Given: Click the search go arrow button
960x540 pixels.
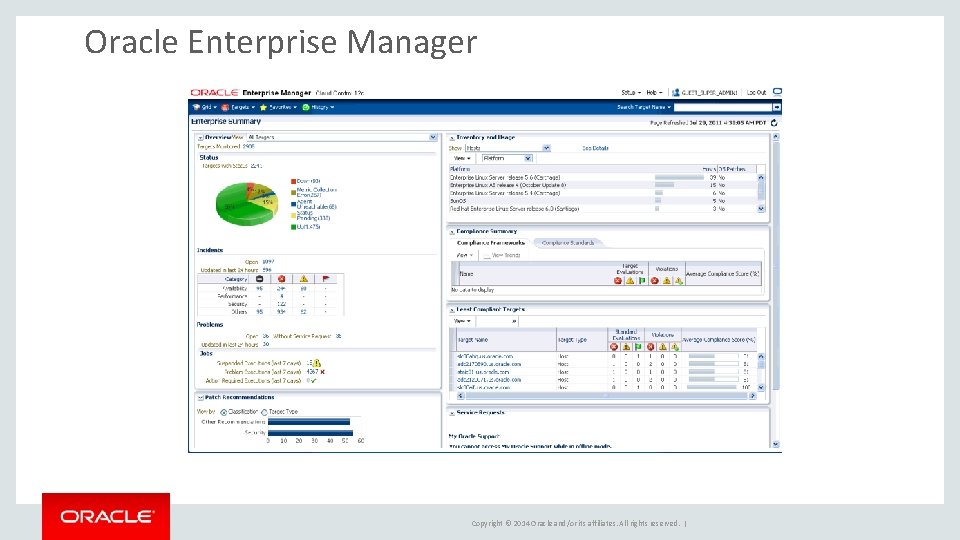Looking at the screenshot, I should [x=776, y=107].
